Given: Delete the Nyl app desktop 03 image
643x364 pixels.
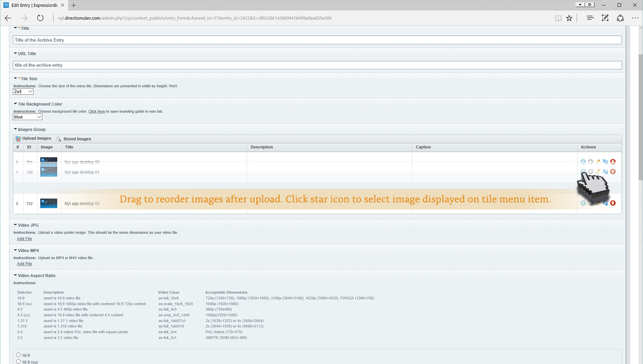Looking at the screenshot, I should coord(613,203).
